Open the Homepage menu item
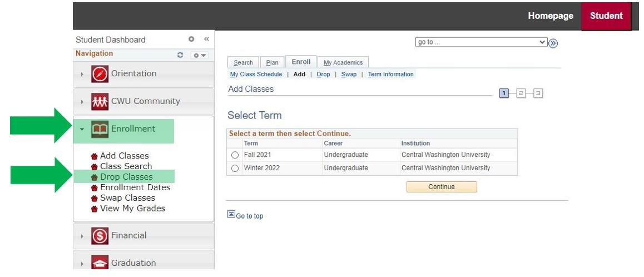The image size is (644, 277). click(551, 16)
